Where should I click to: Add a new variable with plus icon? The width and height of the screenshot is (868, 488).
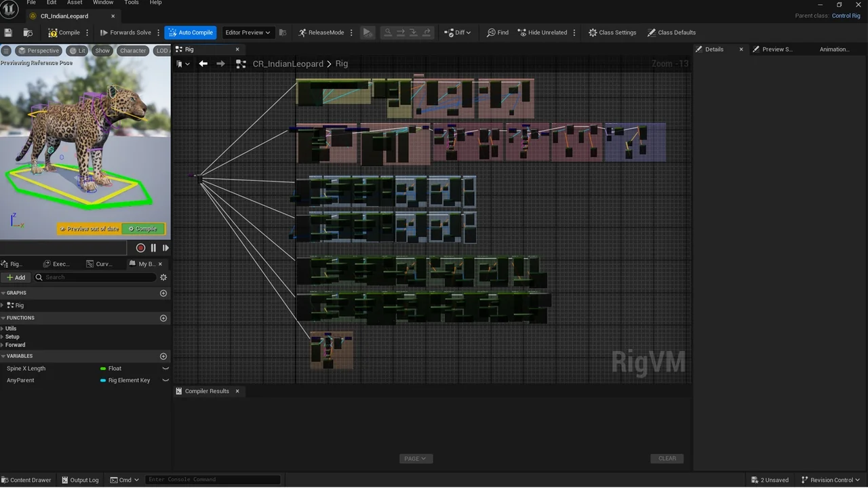pos(163,356)
